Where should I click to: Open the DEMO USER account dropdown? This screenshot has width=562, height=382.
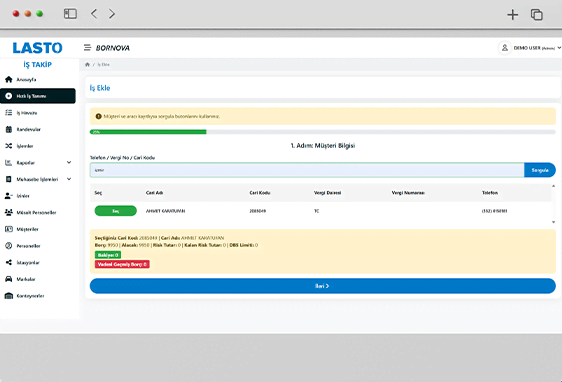(529, 48)
